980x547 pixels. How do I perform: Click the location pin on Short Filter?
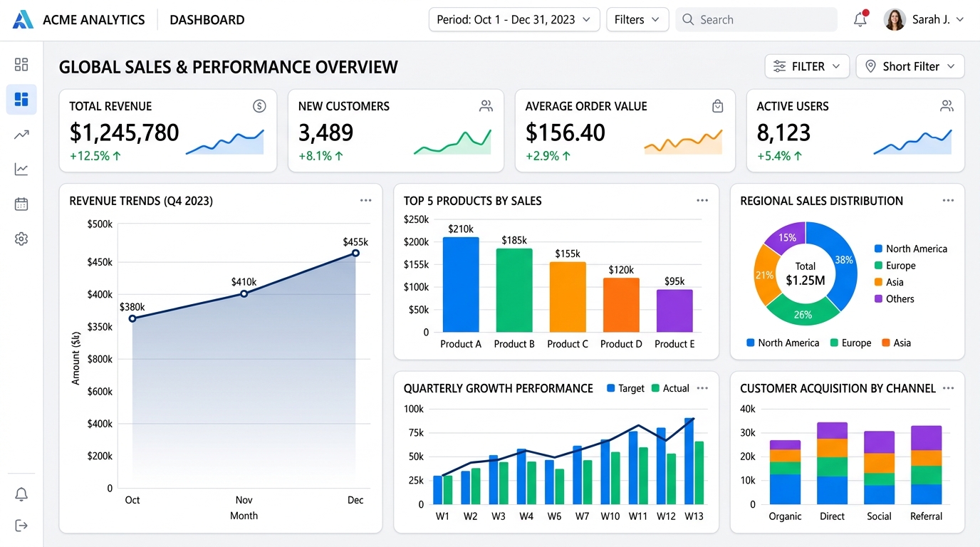tap(870, 66)
